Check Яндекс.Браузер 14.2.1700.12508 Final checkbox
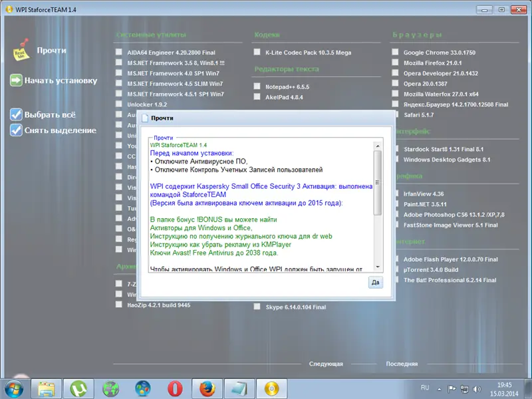The height and width of the screenshot is (399, 532). point(395,104)
